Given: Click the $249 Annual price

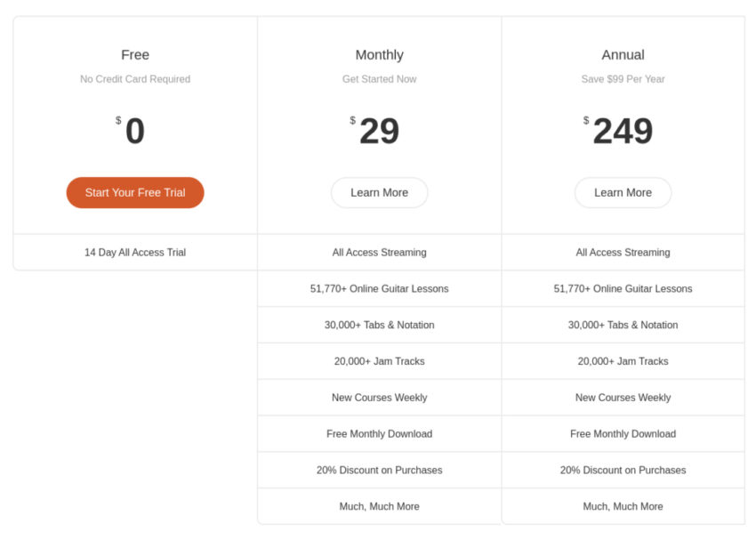Looking at the screenshot, I should pyautogui.click(x=622, y=132).
